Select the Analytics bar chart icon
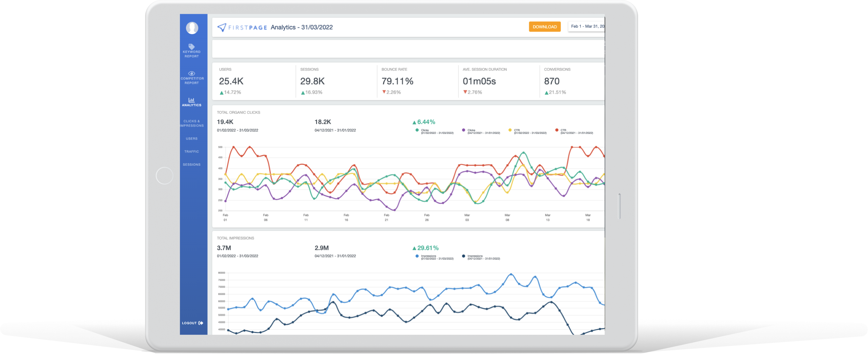868x355 pixels. point(191,100)
